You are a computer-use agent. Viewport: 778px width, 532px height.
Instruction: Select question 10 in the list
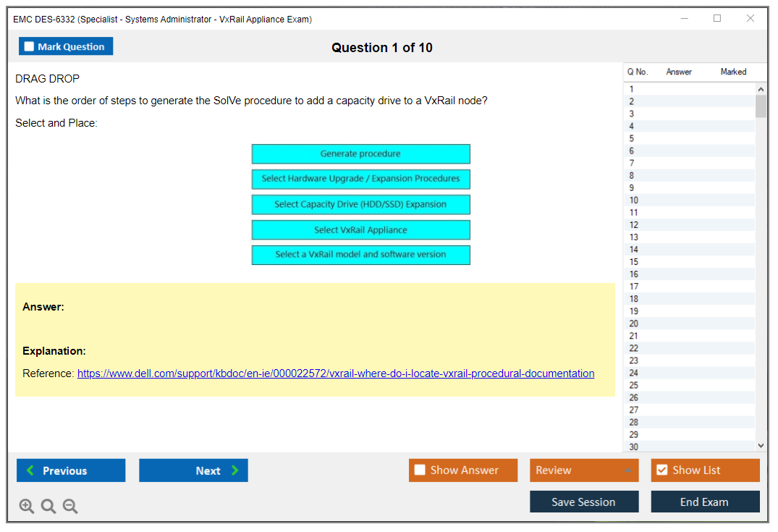pos(634,200)
